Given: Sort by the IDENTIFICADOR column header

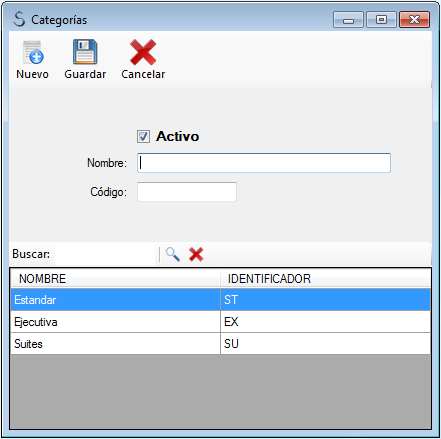Looking at the screenshot, I should pyautogui.click(x=325, y=279).
